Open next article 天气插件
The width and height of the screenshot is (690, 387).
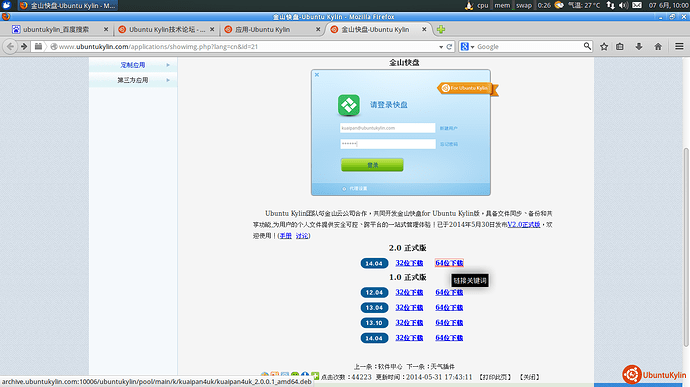(442, 366)
